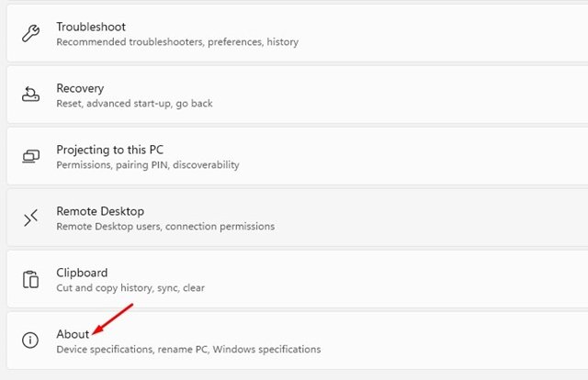Click the Troubleshoot wrench icon

30,33
